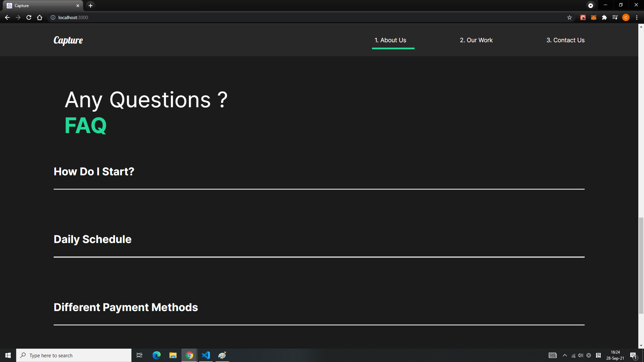Expand hidden icons in the system tray

(565, 355)
